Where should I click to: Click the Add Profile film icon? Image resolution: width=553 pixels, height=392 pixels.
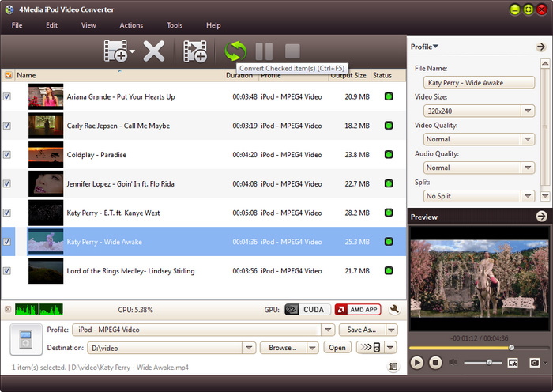(194, 52)
